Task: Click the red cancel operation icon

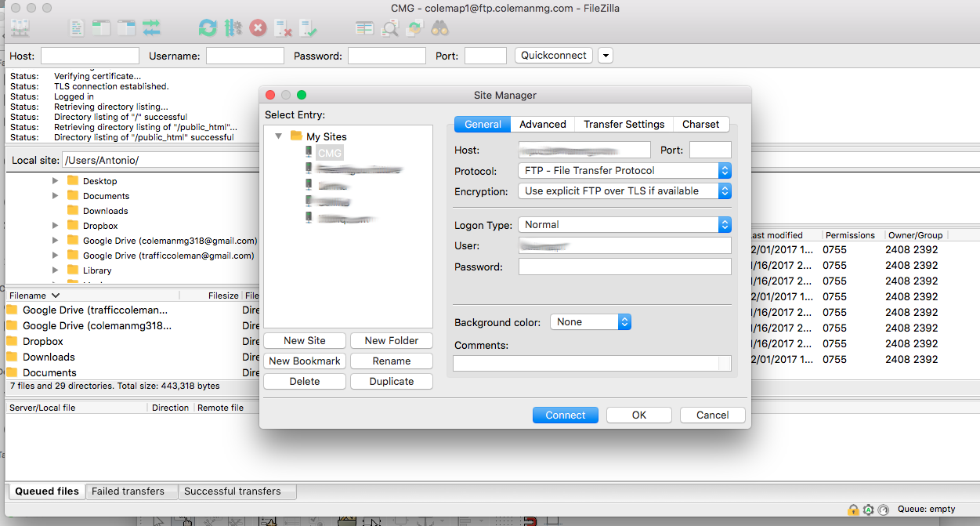Action: 258,28
